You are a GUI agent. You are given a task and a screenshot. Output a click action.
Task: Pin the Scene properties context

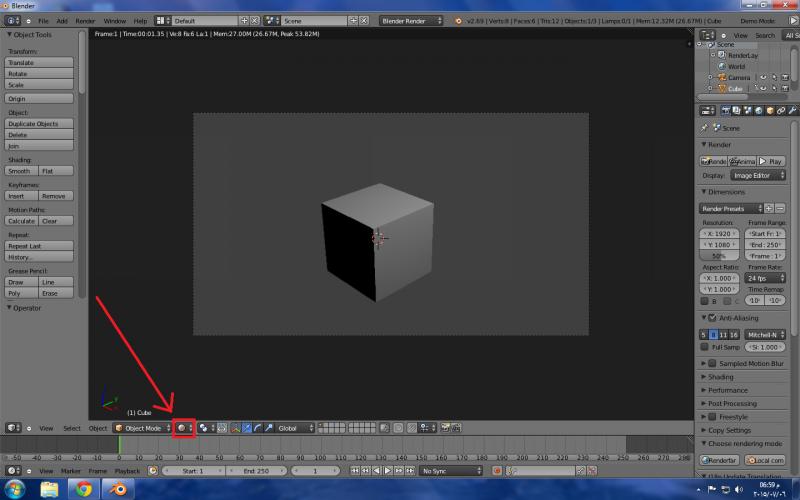[705, 128]
